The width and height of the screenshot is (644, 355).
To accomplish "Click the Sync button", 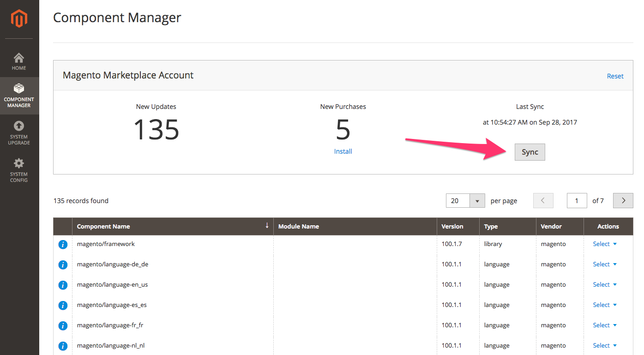I will 530,152.
